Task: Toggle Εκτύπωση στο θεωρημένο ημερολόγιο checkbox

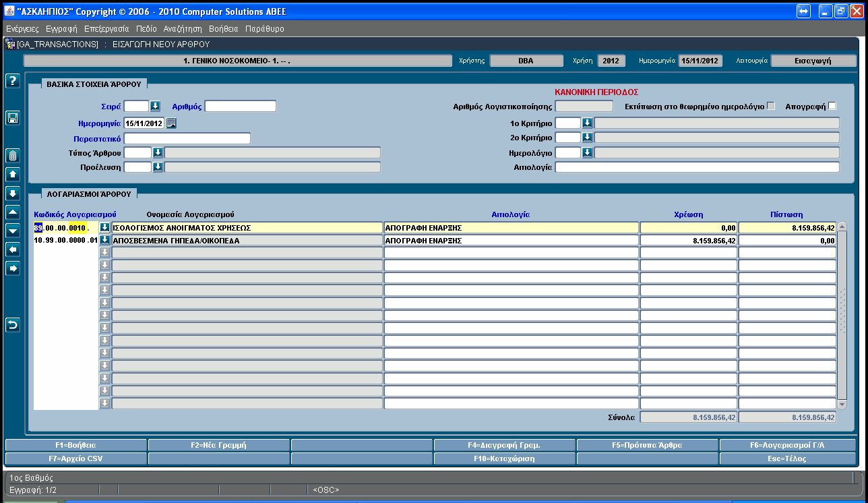Action: click(x=771, y=106)
